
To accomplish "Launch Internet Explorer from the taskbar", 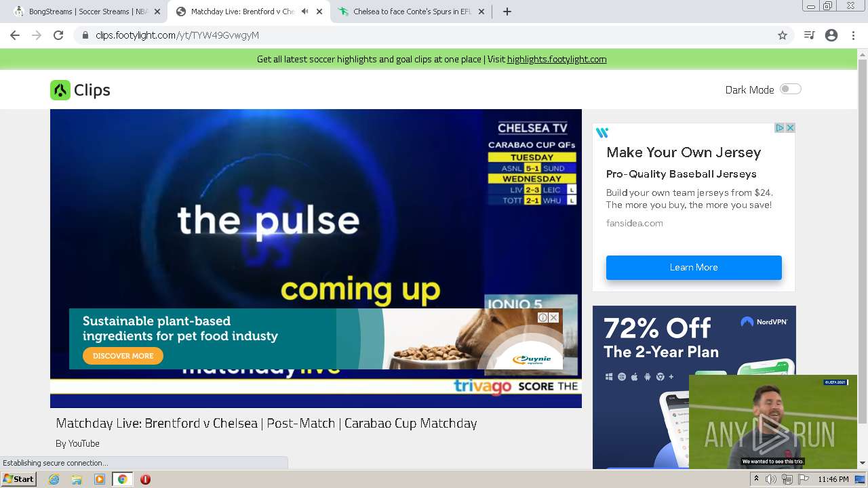I will tap(54, 479).
